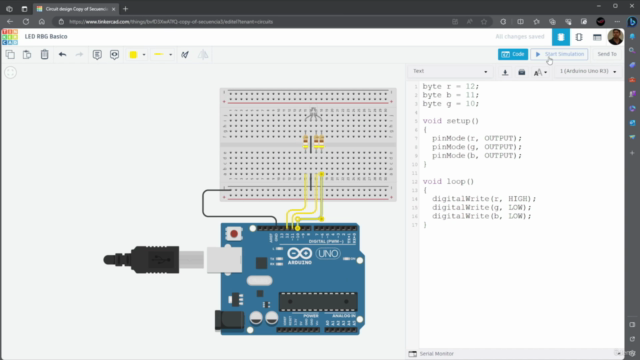Select the RGB LED on the breadboard

tap(313, 114)
